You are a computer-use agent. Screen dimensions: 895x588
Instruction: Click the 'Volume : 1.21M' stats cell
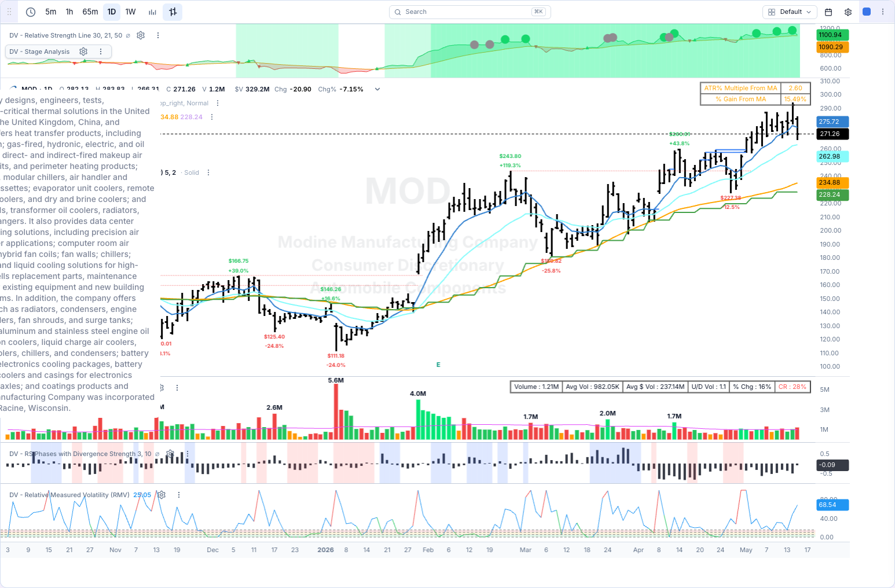pos(537,387)
